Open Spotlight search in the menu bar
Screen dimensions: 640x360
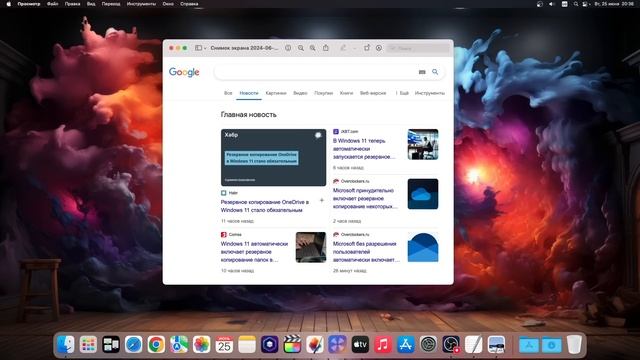576,4
